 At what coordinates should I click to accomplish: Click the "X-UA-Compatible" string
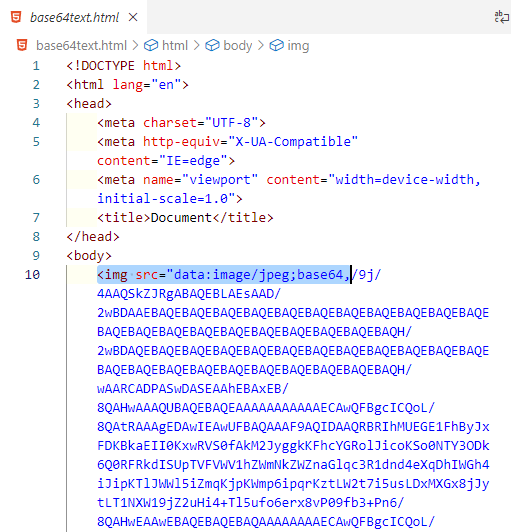click(293, 141)
